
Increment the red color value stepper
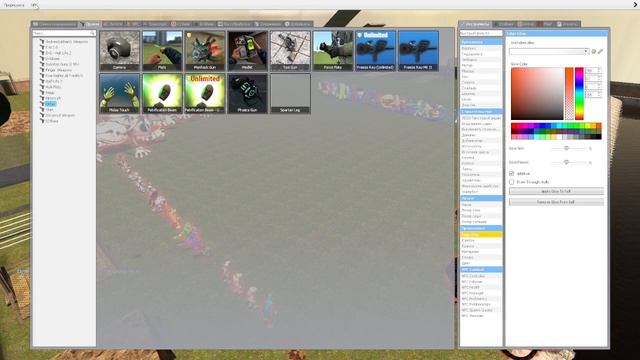[599, 69]
